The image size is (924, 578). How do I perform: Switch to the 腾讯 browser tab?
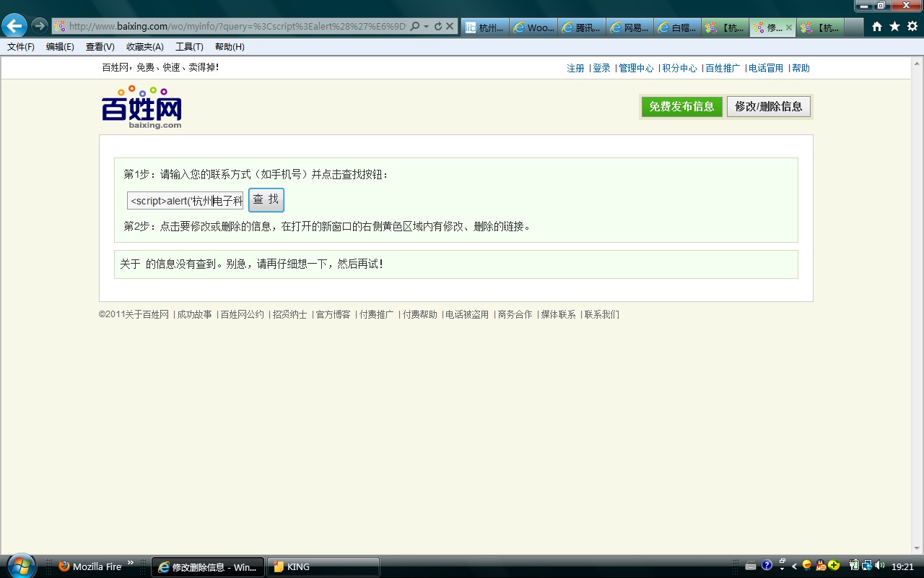[581, 27]
